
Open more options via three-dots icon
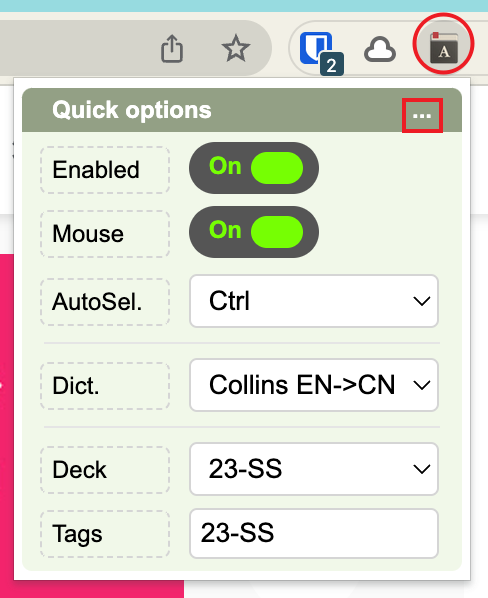[x=422, y=116]
